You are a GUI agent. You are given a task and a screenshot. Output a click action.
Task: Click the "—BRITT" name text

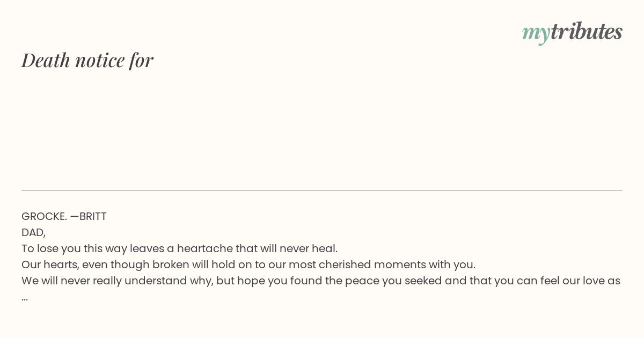(x=89, y=217)
